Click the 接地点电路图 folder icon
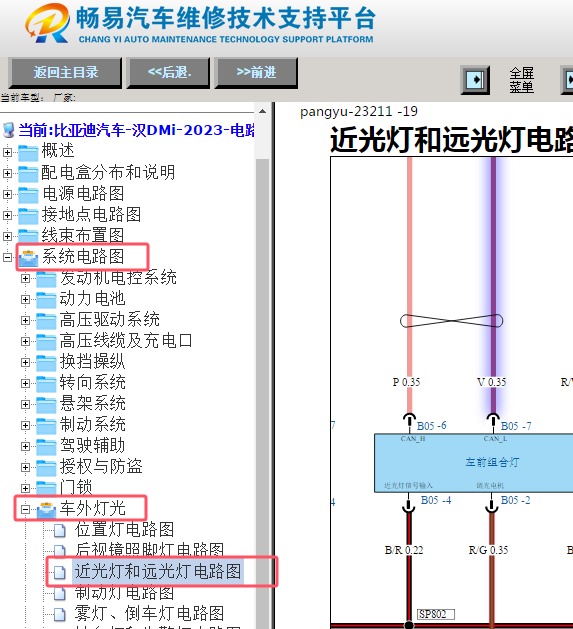573x629 pixels. pyautogui.click(x=28, y=215)
